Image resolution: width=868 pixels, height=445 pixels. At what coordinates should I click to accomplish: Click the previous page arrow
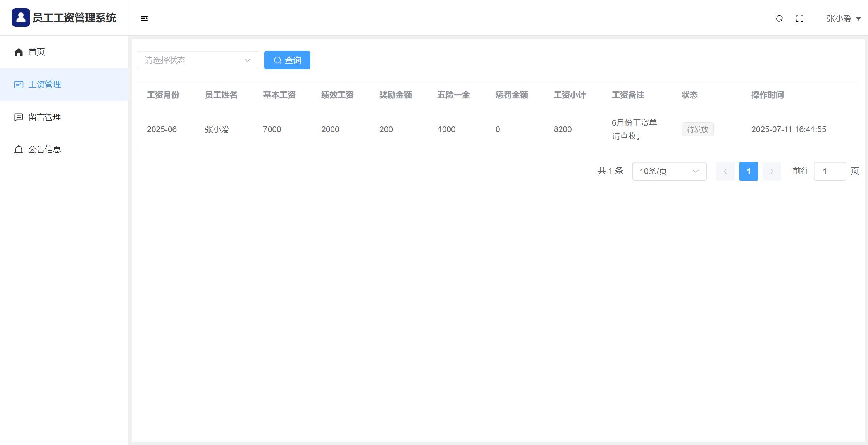click(x=725, y=171)
